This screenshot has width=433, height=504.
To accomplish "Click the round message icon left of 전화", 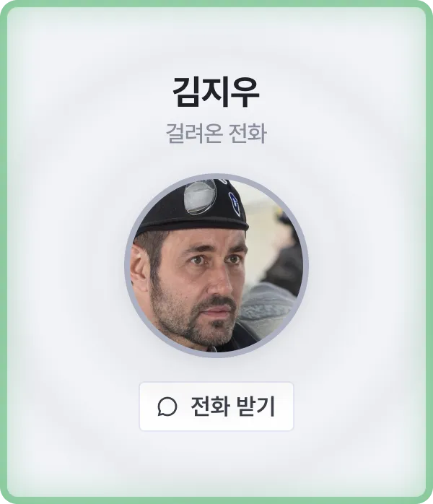I will [167, 407].
